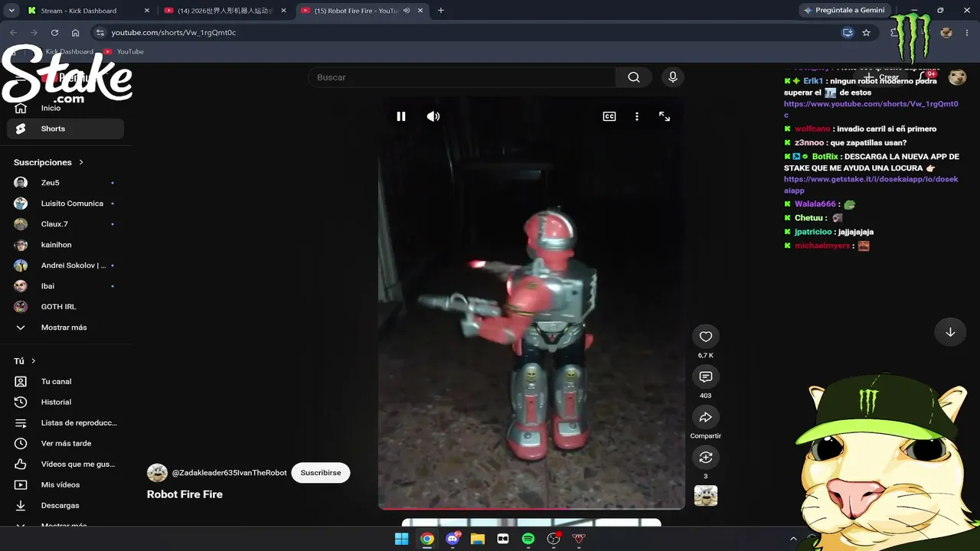Open the Claux.7 subscription
This screenshot has height=551, width=980.
pyautogui.click(x=65, y=224)
